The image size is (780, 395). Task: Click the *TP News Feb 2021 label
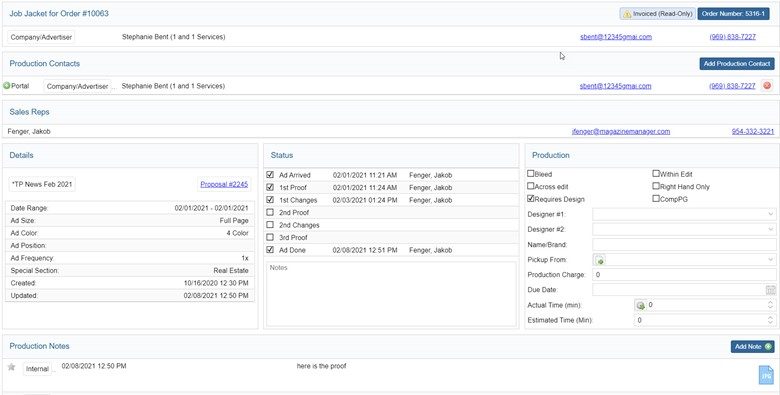click(x=42, y=185)
